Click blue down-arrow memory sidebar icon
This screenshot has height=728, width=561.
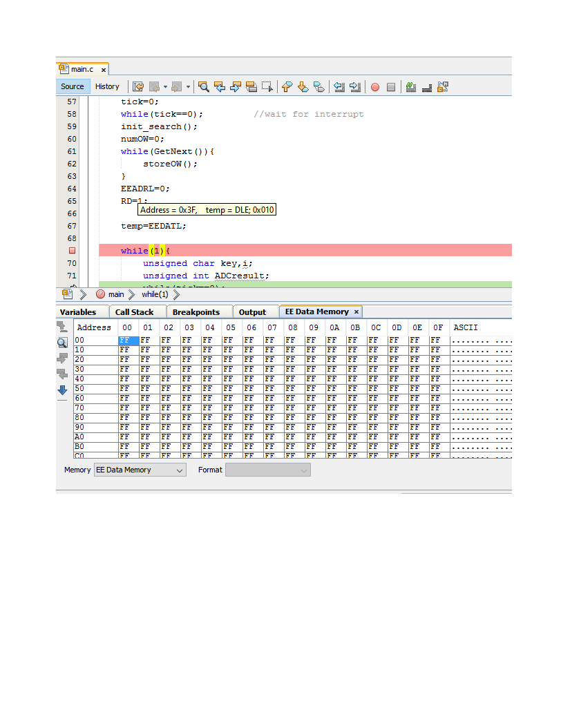(62, 390)
